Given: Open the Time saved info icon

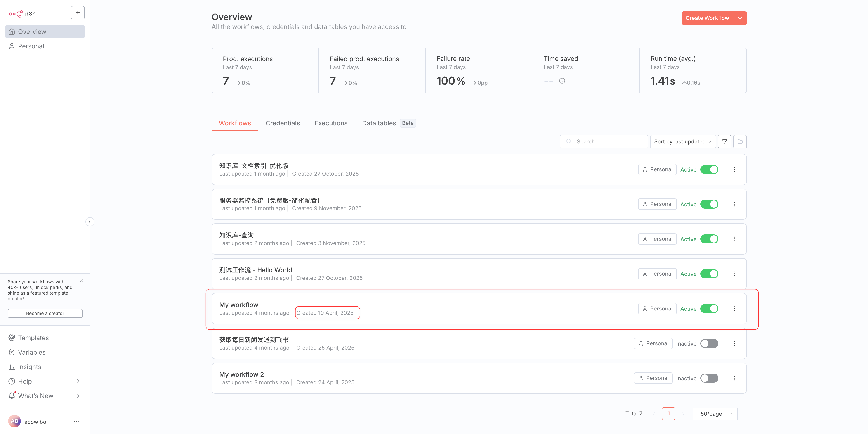Looking at the screenshot, I should coord(562,81).
